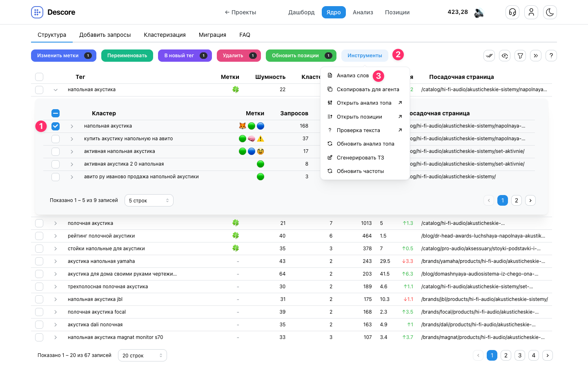Click the green circle label on активная акустика 2 0 напольная
Image resolution: width=588 pixels, height=368 pixels.
[261, 164]
